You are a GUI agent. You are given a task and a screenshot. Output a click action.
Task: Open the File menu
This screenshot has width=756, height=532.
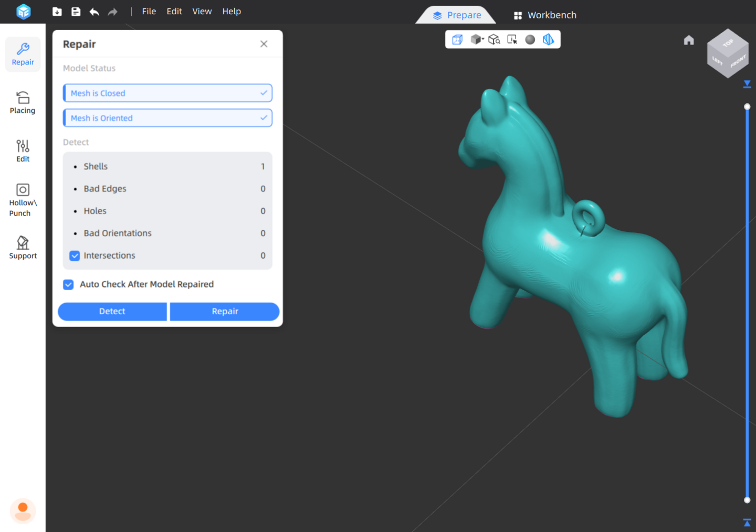click(149, 12)
